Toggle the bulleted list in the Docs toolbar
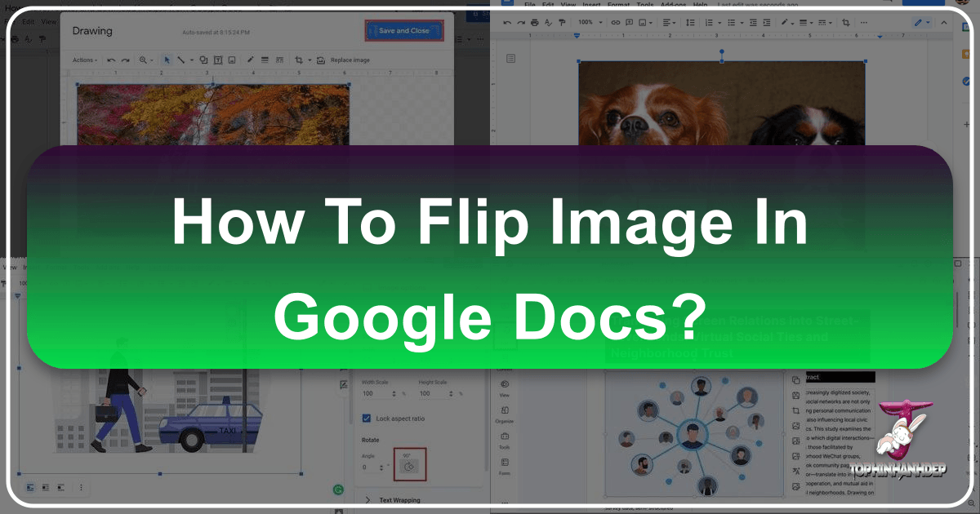 (x=732, y=22)
